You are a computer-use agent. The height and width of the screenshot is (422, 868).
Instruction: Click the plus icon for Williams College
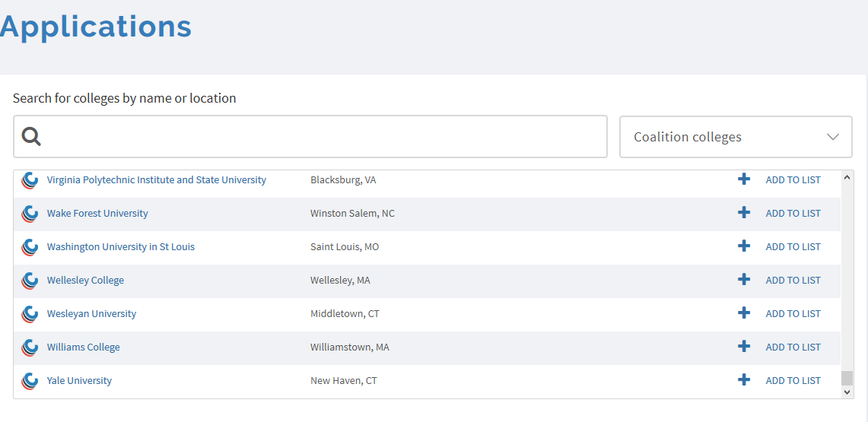tap(744, 346)
